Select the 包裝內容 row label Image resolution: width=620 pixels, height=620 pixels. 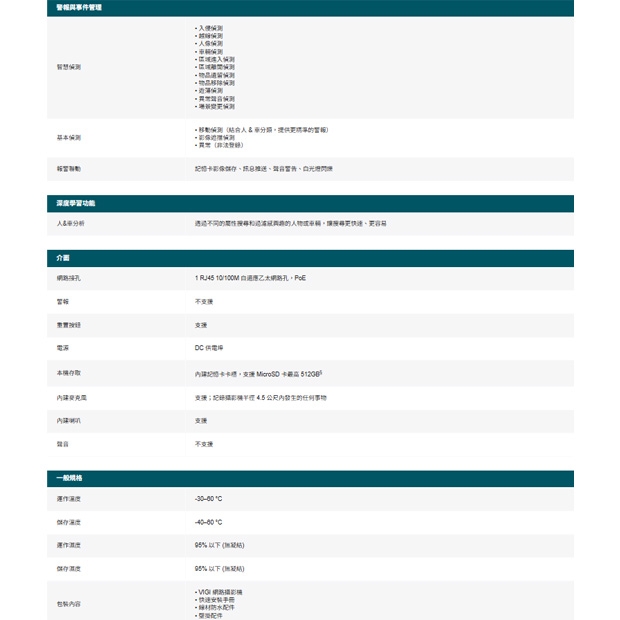[69, 604]
